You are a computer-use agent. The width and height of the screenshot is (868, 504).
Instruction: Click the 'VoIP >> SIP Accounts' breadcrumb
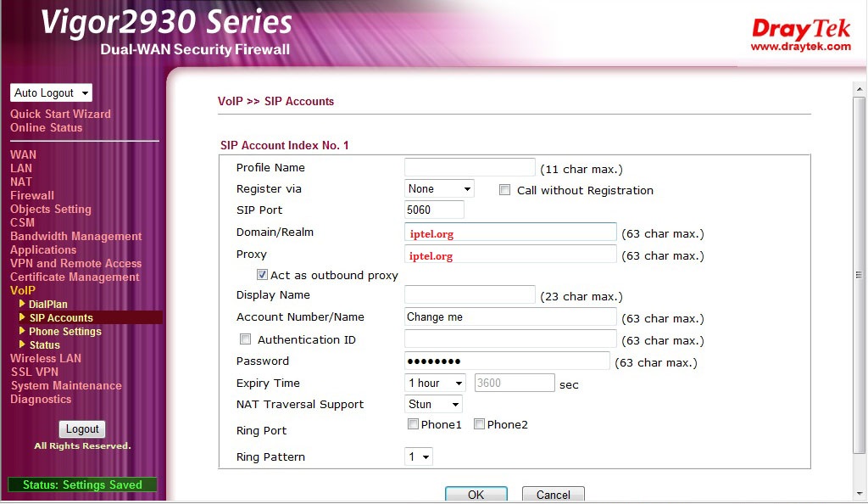click(x=275, y=101)
